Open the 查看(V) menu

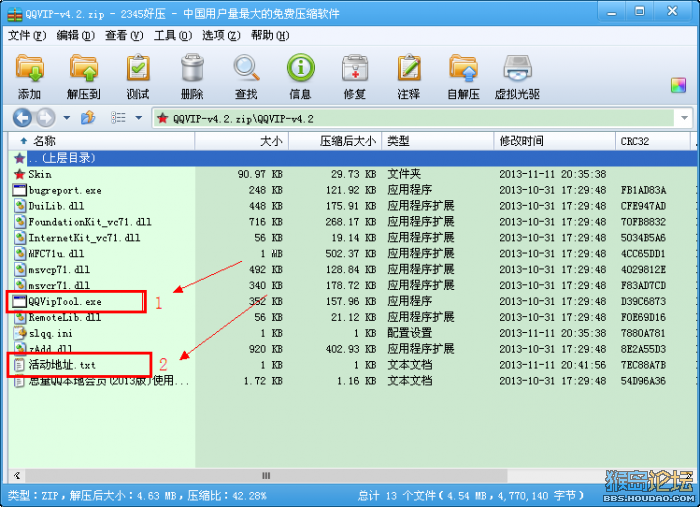124,35
